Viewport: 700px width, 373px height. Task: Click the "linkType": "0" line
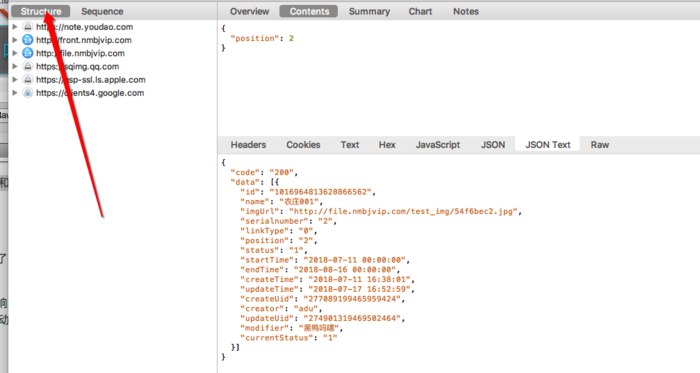279,231
